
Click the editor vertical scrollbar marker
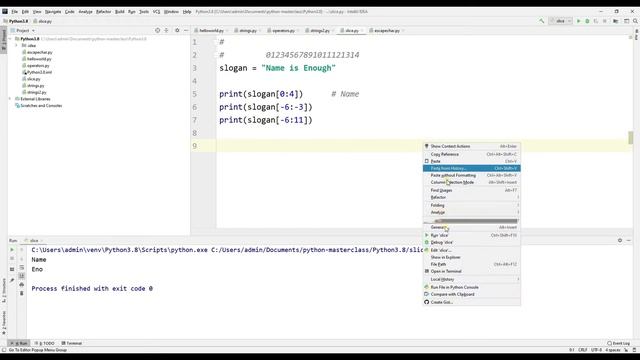pos(631,138)
